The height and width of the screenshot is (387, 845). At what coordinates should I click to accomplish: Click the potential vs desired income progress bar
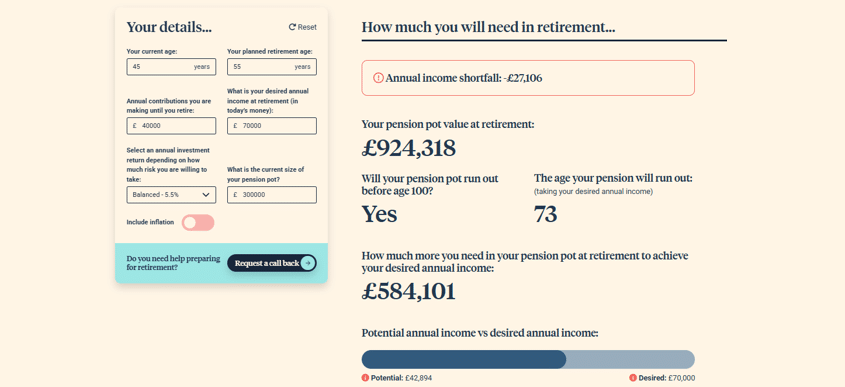point(528,360)
